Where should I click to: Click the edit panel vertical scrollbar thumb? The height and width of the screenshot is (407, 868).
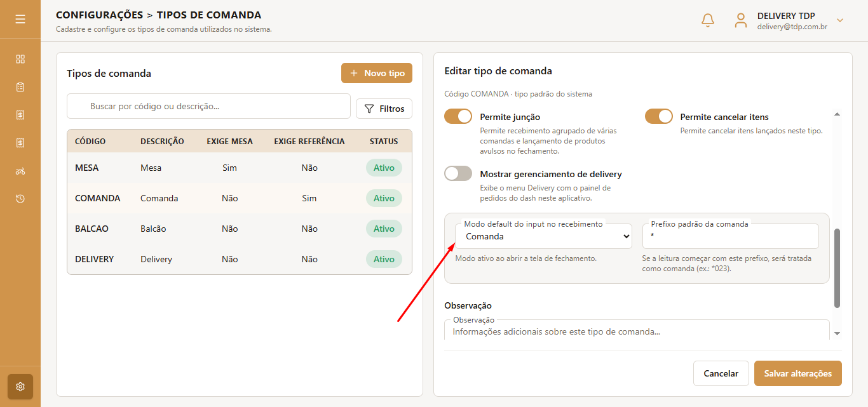pyautogui.click(x=837, y=268)
